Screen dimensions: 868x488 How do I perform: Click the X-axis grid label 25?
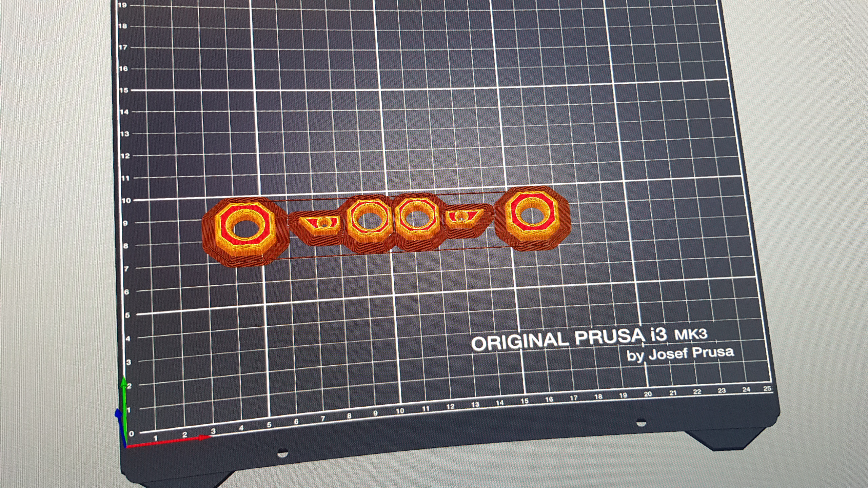click(767, 388)
